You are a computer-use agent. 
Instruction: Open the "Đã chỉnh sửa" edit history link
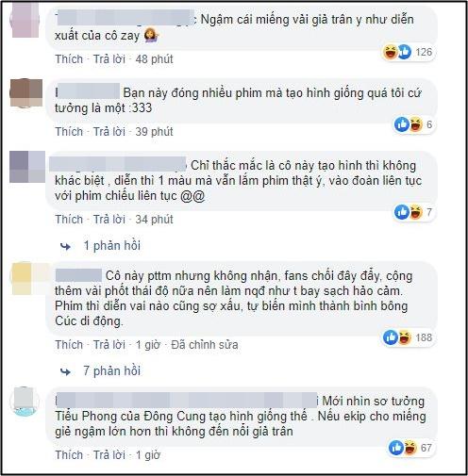point(205,345)
